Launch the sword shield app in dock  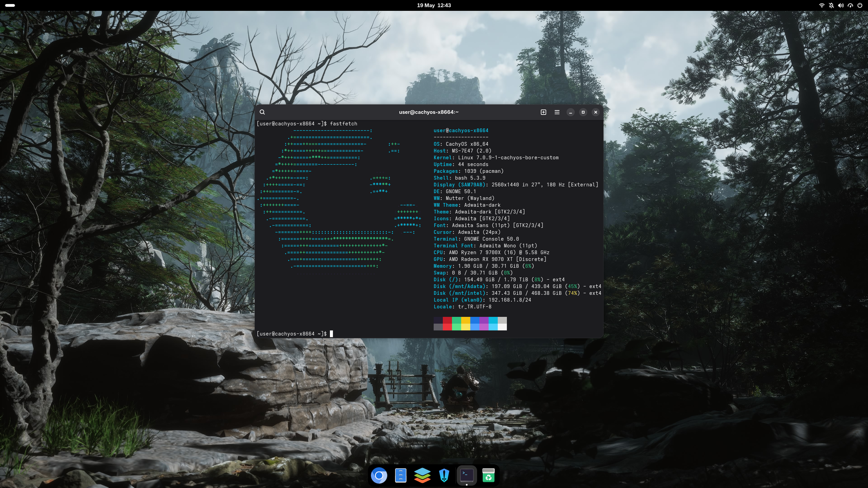point(444,476)
